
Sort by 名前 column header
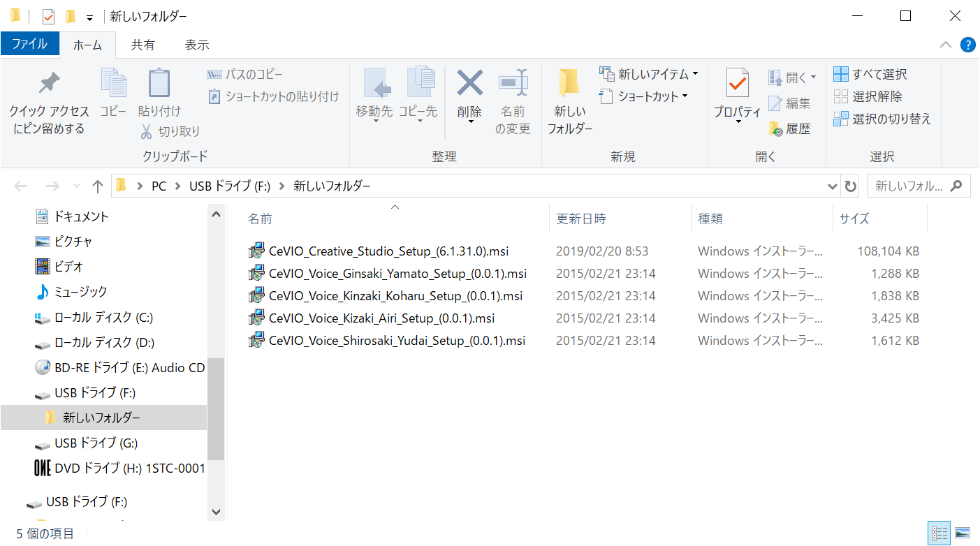click(x=260, y=219)
